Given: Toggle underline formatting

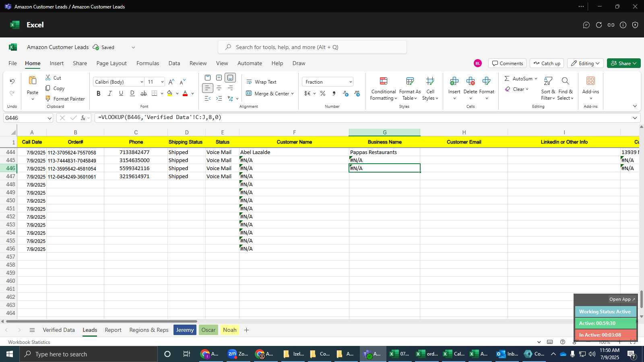Looking at the screenshot, I should 121,93.
